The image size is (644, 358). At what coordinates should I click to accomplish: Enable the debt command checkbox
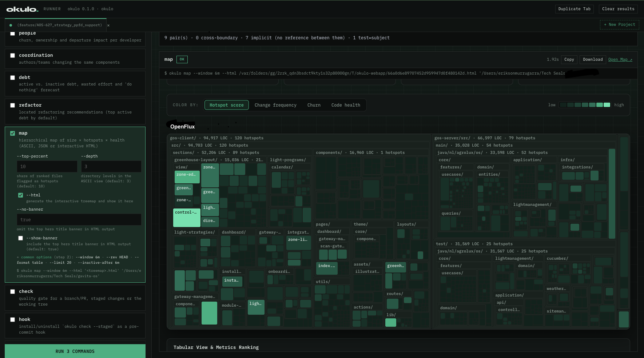(x=12, y=77)
